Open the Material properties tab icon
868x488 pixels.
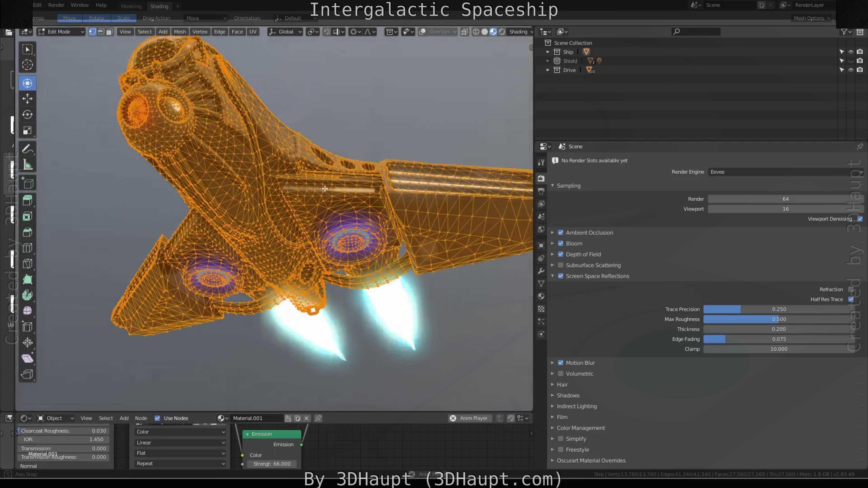click(541, 296)
